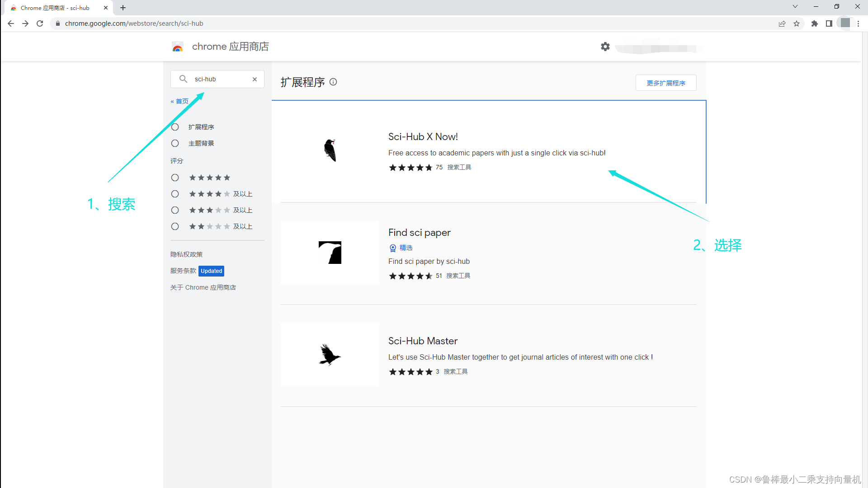Open a new tab with the plus button
The image size is (868, 488).
(x=123, y=8)
